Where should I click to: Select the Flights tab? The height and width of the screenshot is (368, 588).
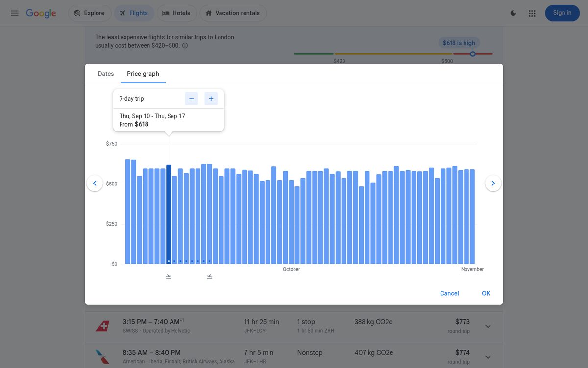(134, 13)
